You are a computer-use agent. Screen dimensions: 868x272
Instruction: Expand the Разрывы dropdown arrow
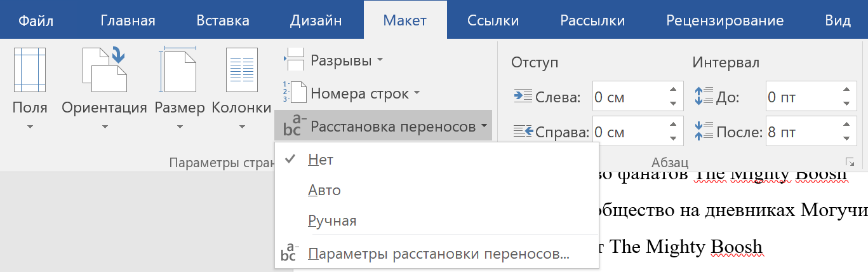(x=380, y=60)
